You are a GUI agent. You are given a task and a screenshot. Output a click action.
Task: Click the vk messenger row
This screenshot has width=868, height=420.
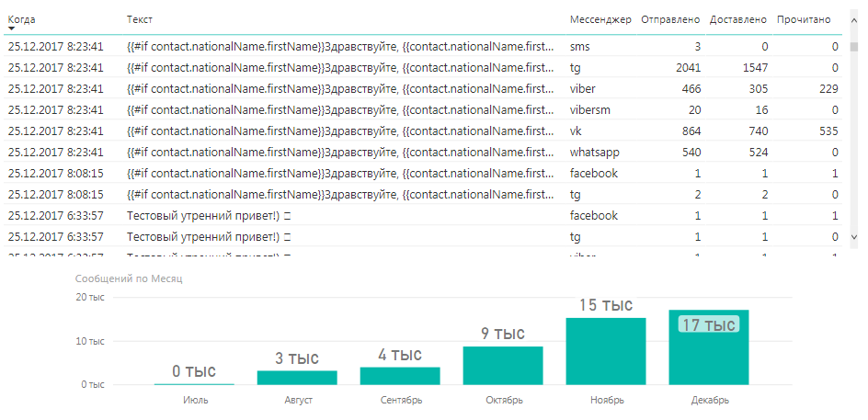click(423, 131)
